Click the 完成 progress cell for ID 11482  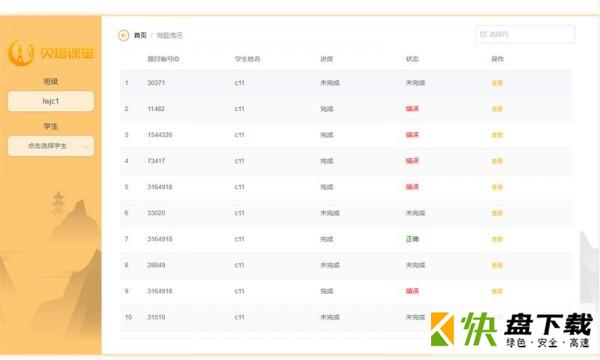point(327,109)
